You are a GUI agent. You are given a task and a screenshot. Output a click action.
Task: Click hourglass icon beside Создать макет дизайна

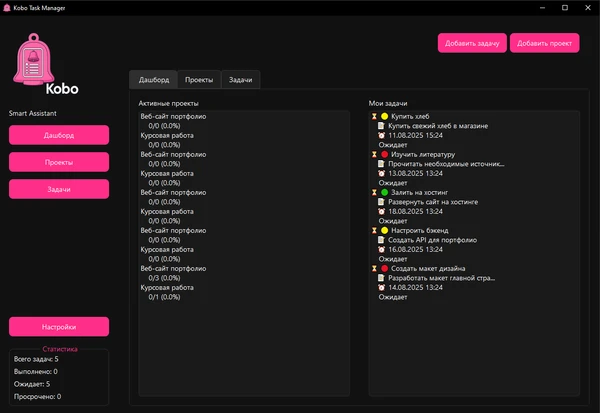374,268
